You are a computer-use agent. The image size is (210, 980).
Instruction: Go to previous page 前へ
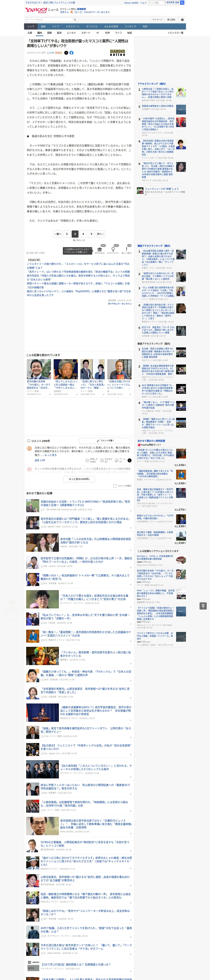[58, 234]
